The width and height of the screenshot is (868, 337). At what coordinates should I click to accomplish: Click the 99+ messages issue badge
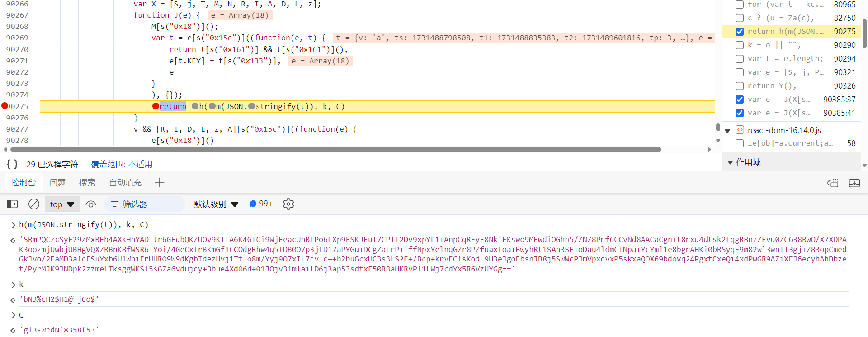261,204
